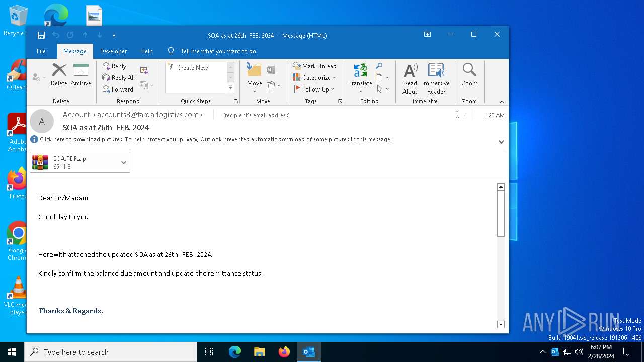Save the message with floppy icon
Image resolution: width=644 pixels, height=362 pixels.
click(41, 35)
